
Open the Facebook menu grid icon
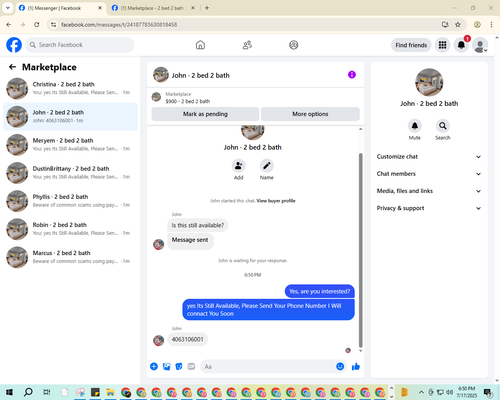pyautogui.click(x=442, y=45)
